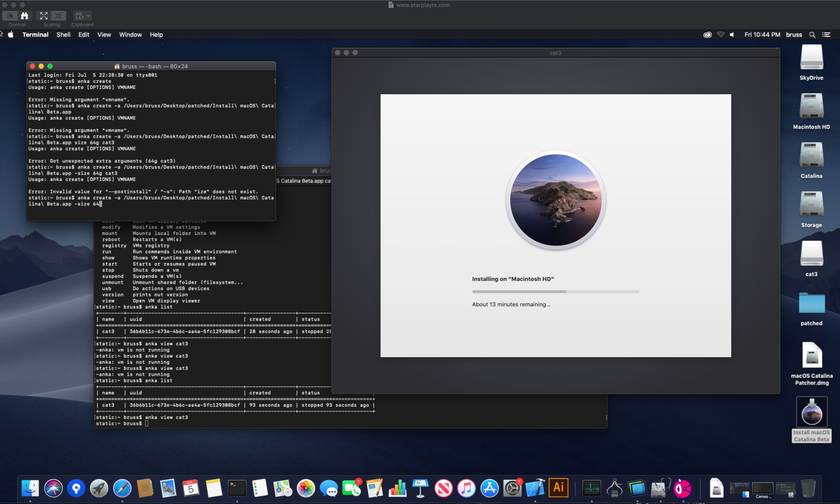Open FaceTime from the Dock

point(352,488)
